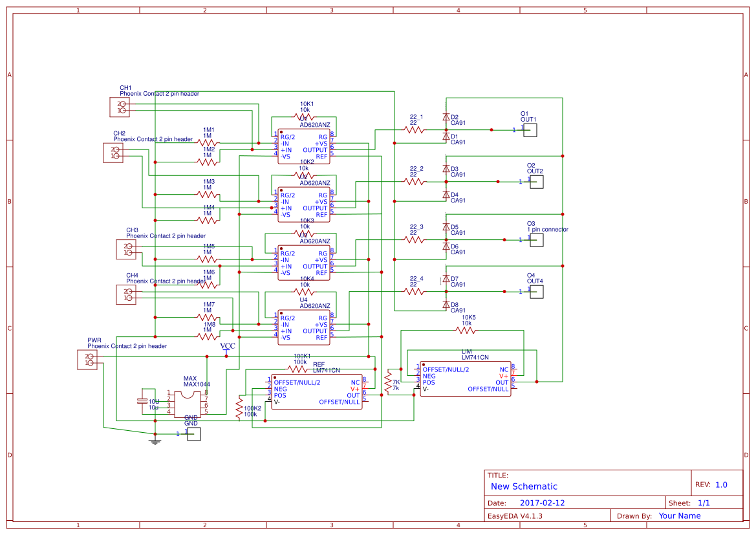Image resolution: width=756 pixels, height=535 pixels.
Task: Select the GND output connector box
Action: tap(193, 434)
